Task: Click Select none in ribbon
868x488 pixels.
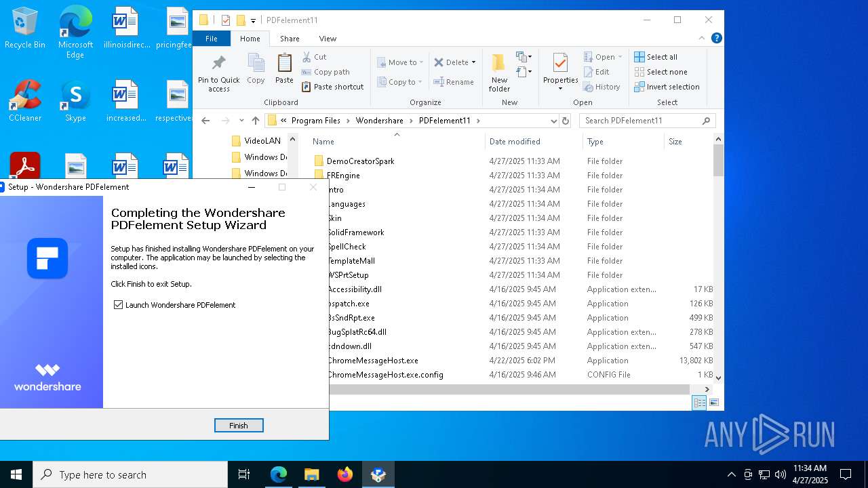Action: point(660,72)
